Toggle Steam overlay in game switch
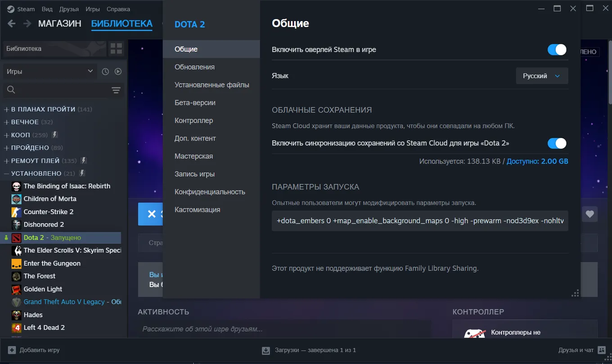 pyautogui.click(x=557, y=49)
